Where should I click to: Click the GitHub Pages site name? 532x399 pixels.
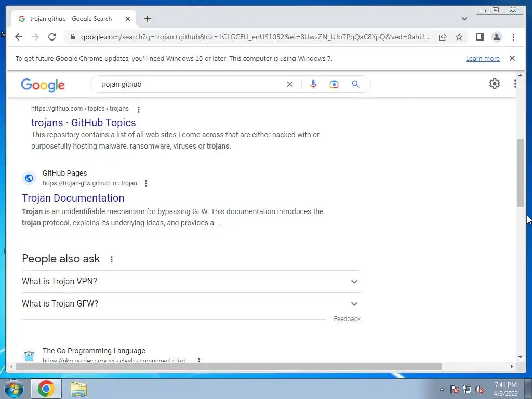65,173
